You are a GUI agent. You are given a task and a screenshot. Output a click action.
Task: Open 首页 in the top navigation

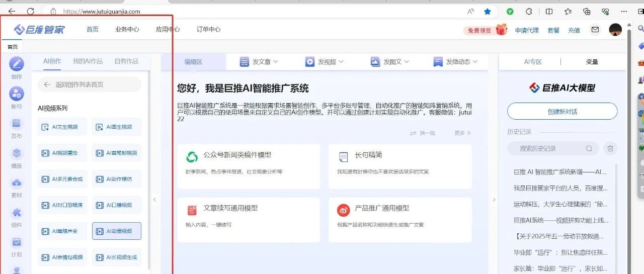pos(93,30)
